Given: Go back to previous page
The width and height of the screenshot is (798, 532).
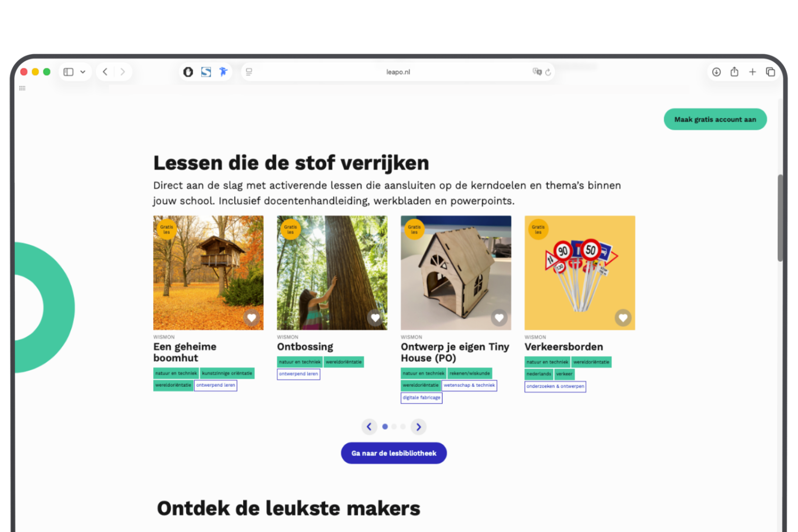Looking at the screenshot, I should 105,72.
